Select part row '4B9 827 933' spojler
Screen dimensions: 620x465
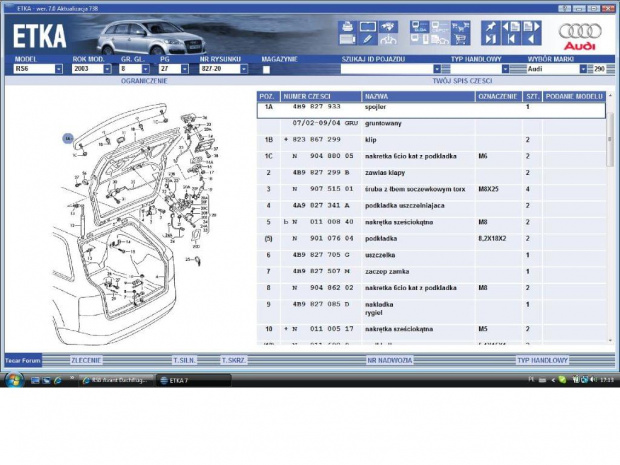coord(431,110)
